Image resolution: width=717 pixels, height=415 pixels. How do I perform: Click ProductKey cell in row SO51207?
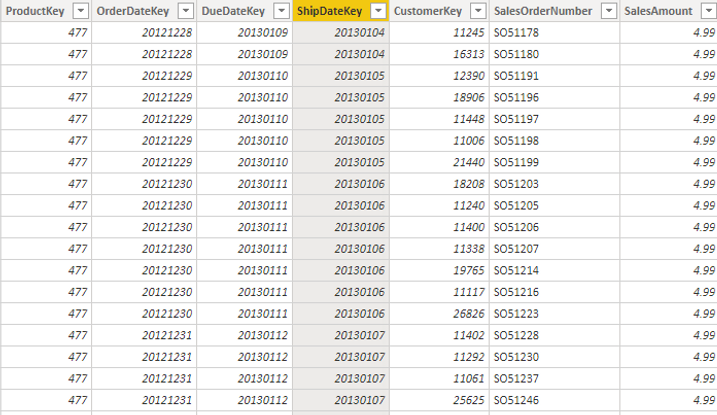click(46, 249)
